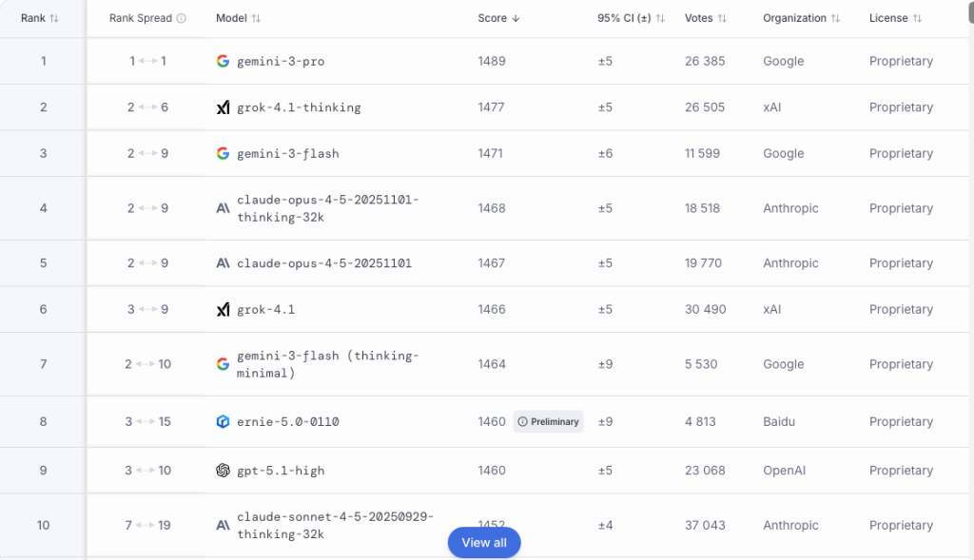Viewport: 974px width, 560px height.
Task: Sort leaderboard by Votes
Action: tap(705, 18)
